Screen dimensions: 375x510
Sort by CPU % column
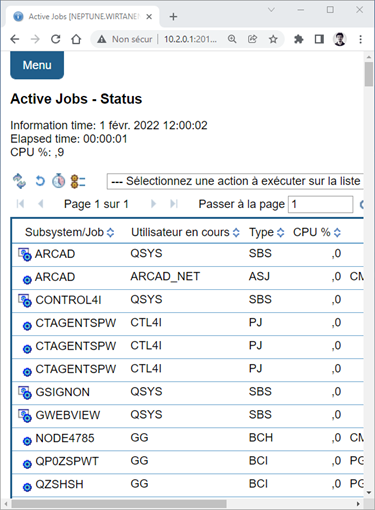[337, 232]
